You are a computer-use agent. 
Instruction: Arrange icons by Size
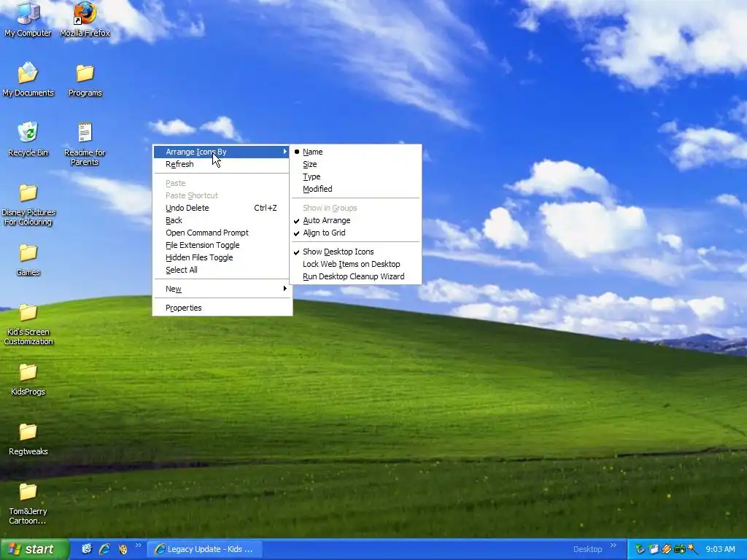tap(355, 164)
